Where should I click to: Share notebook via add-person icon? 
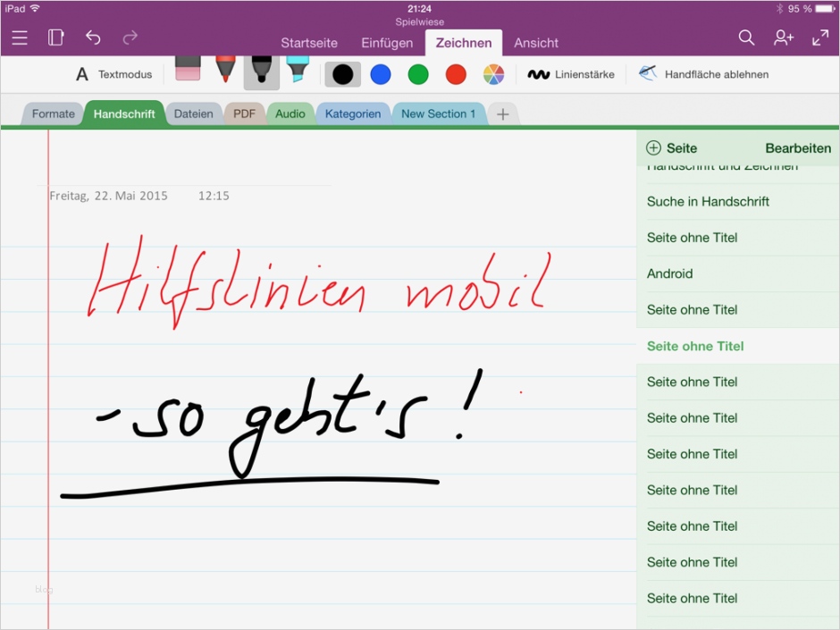[784, 38]
